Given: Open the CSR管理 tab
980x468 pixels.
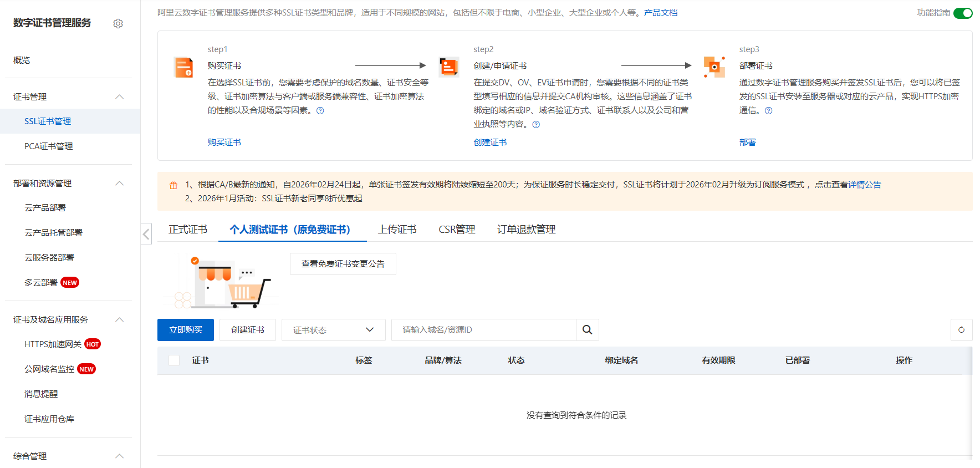Looking at the screenshot, I should (x=457, y=230).
